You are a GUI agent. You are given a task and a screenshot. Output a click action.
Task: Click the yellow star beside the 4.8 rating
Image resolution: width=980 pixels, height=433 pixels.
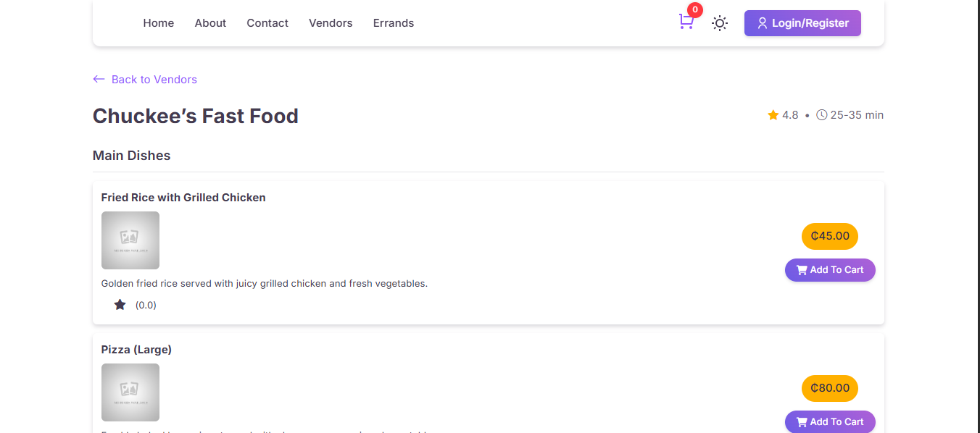tap(773, 115)
